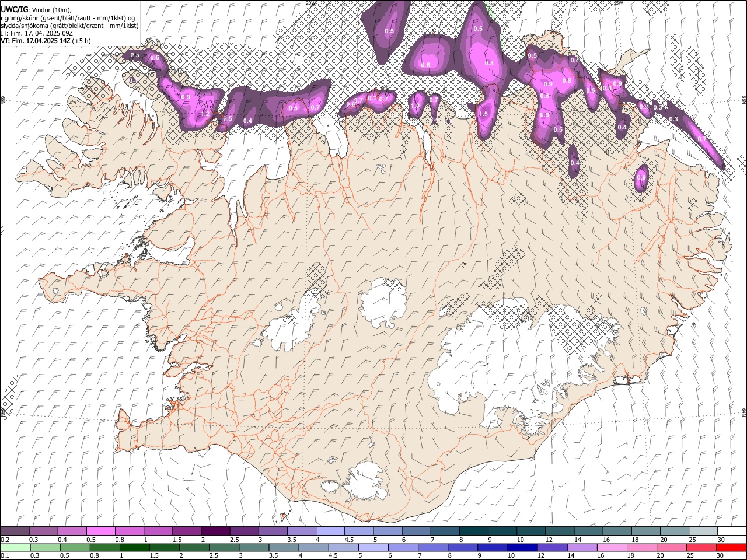Screen dimensions: 747x560
Task: Select bottom-row pink swatch between 20 and 25
Action: tap(671, 547)
